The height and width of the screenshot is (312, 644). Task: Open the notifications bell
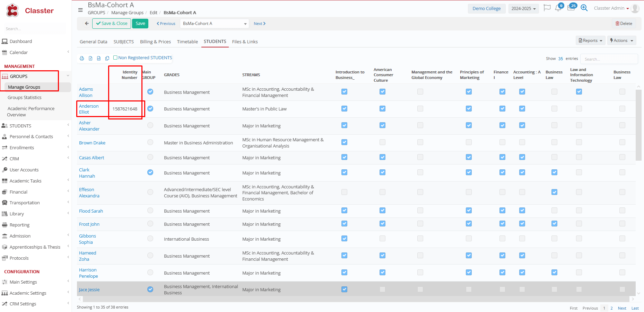[x=558, y=8]
